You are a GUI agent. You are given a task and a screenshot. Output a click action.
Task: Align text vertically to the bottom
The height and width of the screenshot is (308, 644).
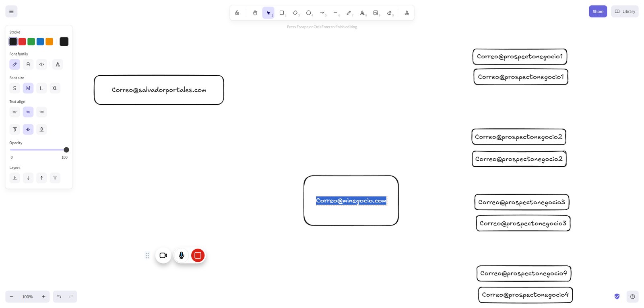[x=41, y=129]
